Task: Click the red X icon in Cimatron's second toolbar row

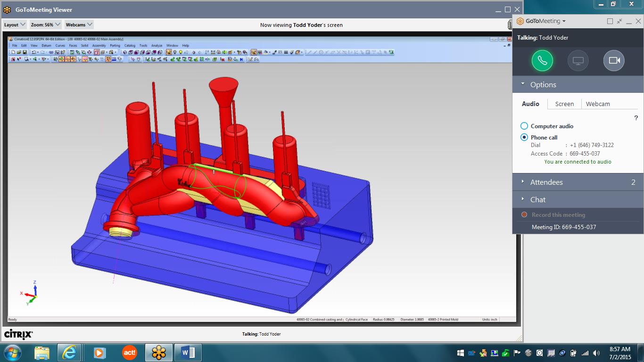Action: tap(19, 59)
